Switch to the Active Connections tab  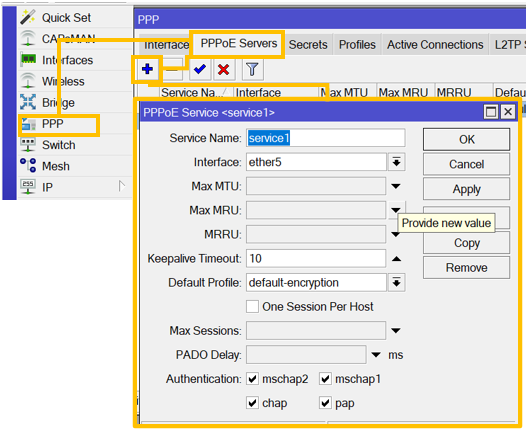(x=435, y=45)
